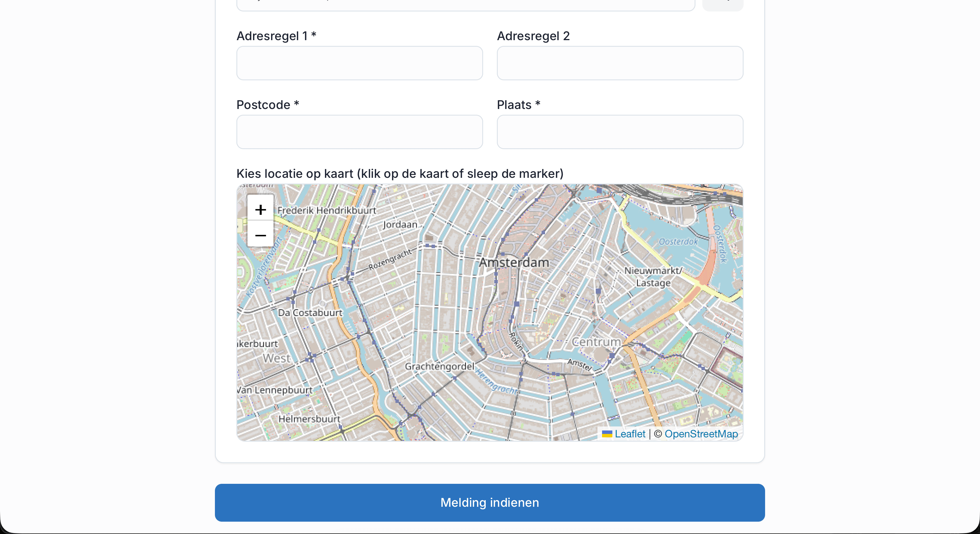Click Van Lennepbuurt on the map
980x534 pixels.
[275, 390]
